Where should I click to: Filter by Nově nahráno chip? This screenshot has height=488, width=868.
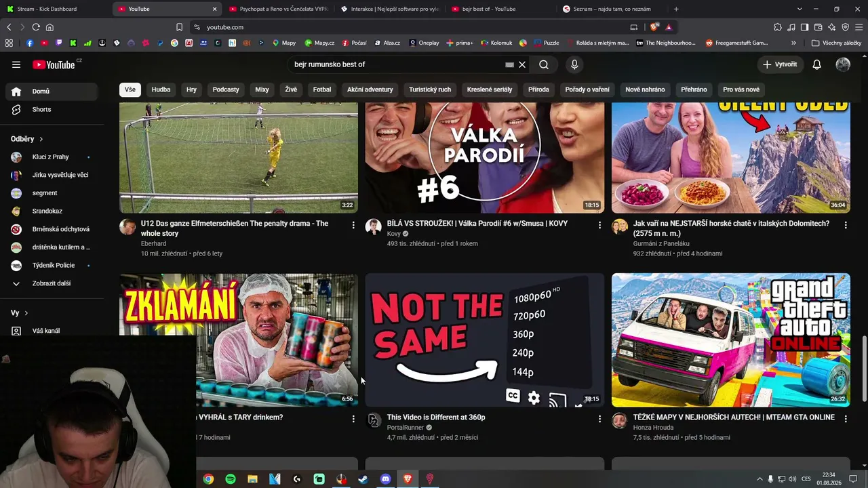pos(645,89)
